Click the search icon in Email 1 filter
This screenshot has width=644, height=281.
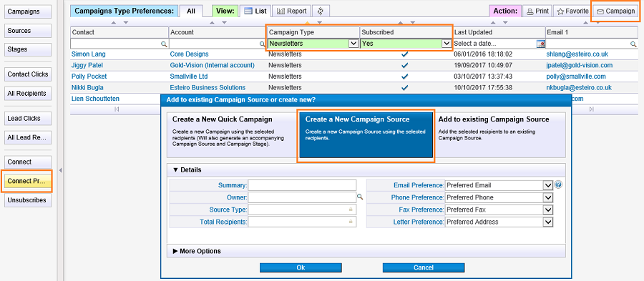coord(634,44)
